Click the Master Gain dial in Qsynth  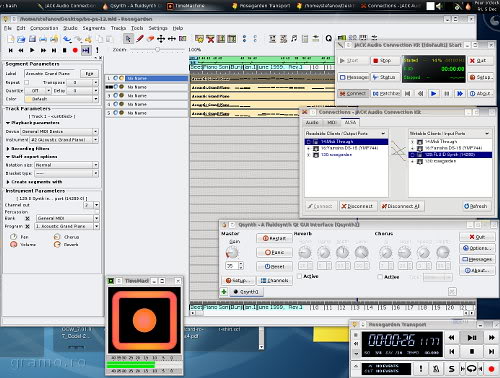[232, 252]
